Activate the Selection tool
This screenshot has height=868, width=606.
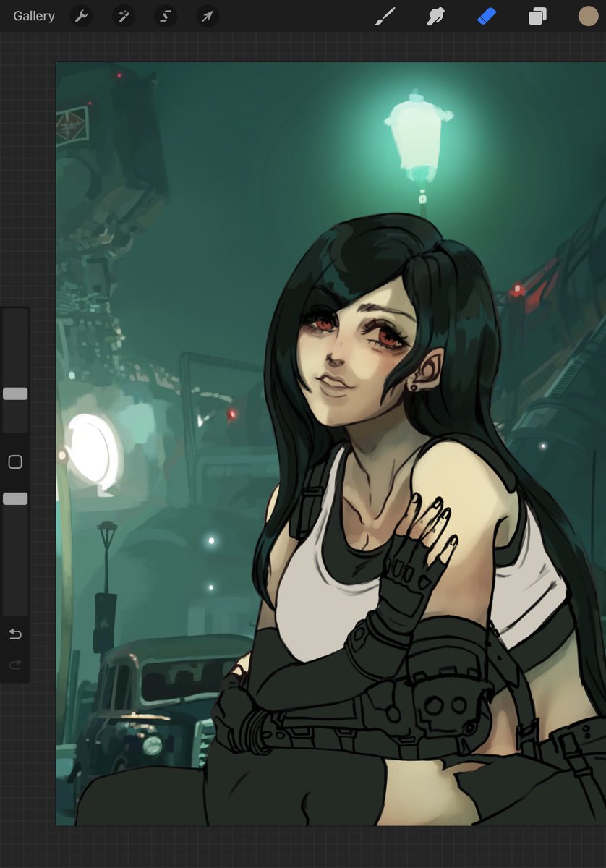(x=166, y=16)
